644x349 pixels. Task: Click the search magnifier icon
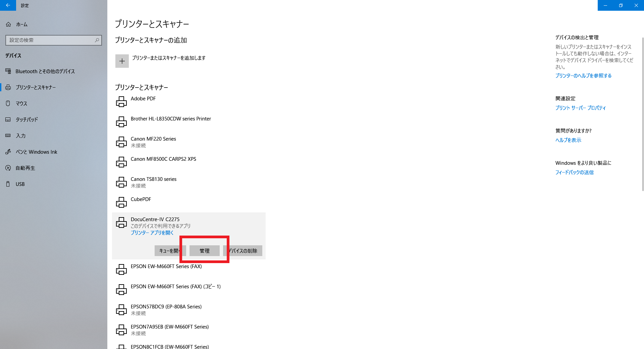pos(97,40)
